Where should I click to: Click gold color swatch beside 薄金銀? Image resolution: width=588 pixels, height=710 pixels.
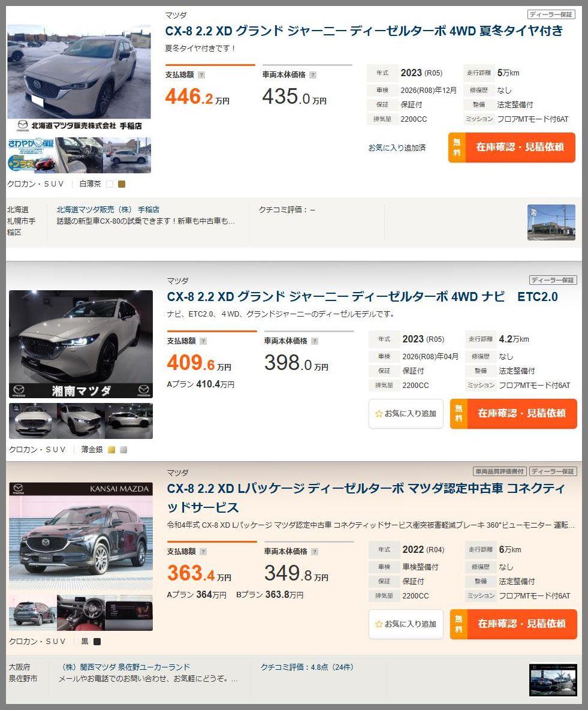(111, 450)
